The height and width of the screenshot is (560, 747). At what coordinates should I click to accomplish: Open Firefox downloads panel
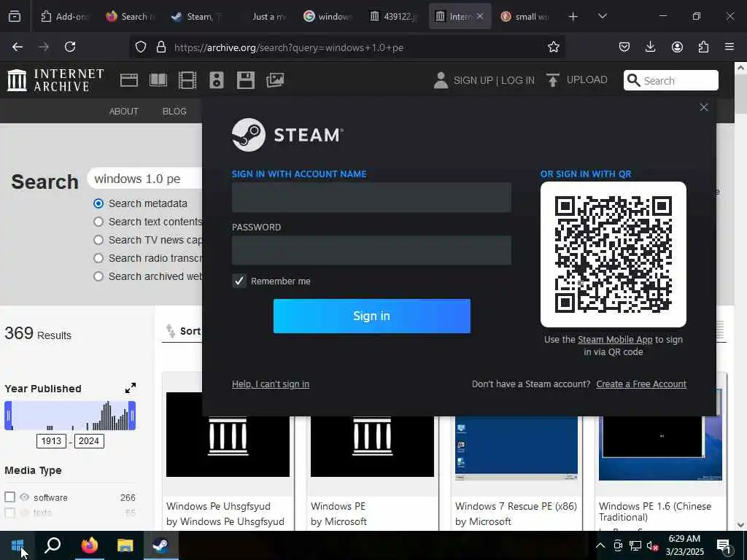650,47
